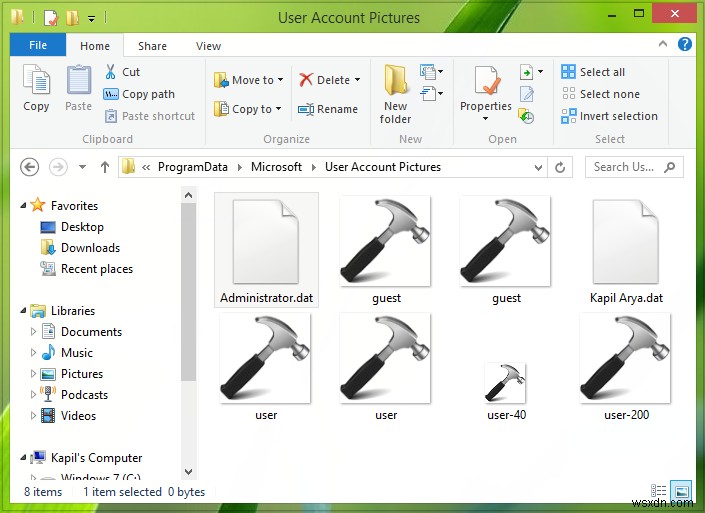705x513 pixels.
Task: Expand the Videos library
Action: pyautogui.click(x=33, y=415)
